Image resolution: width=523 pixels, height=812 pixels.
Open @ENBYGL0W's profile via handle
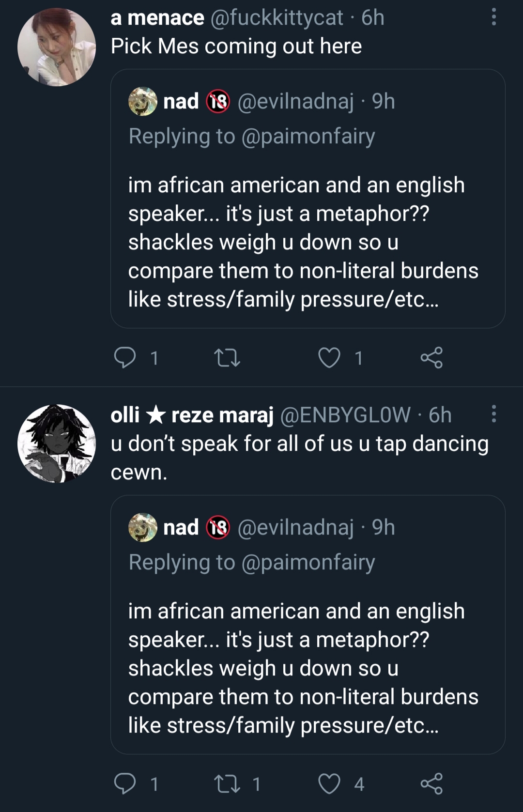tap(345, 415)
